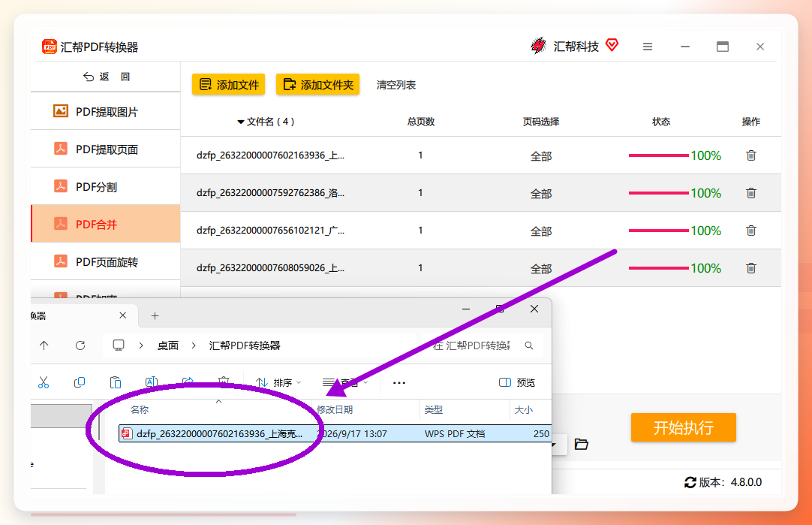The image size is (812, 525).
Task: Open PDF提取页面 from the sidebar
Action: point(106,149)
